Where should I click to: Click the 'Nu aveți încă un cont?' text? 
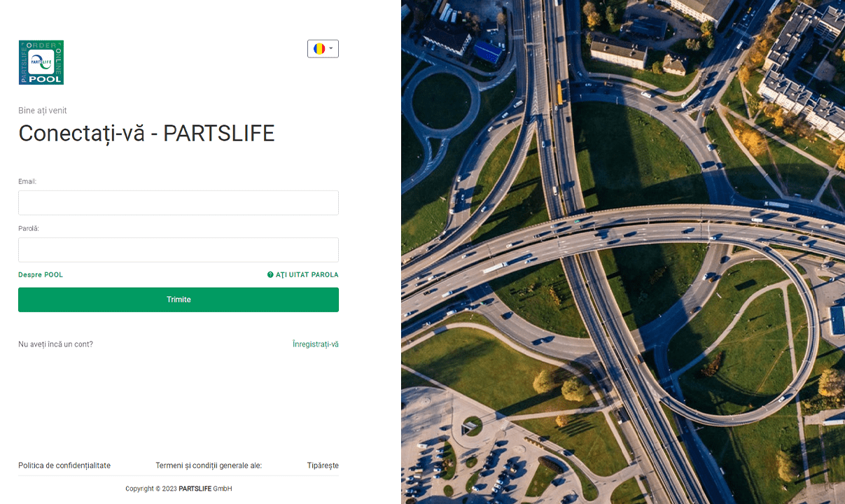(x=55, y=344)
